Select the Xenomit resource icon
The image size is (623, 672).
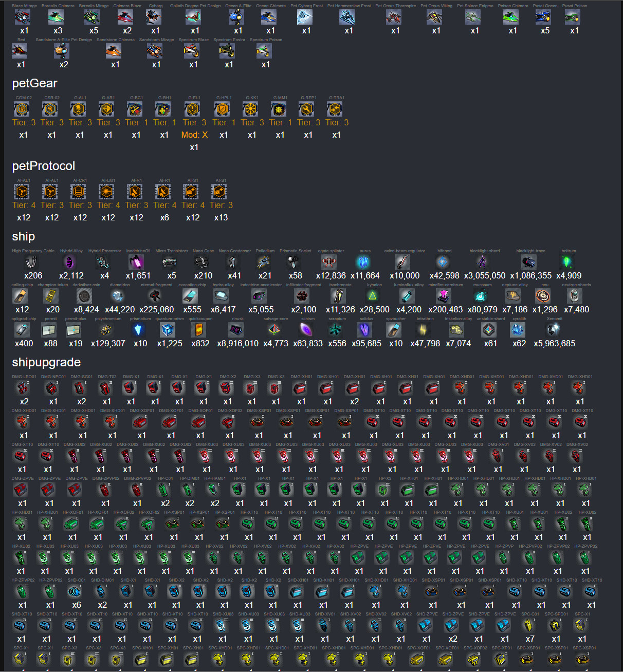point(553,330)
